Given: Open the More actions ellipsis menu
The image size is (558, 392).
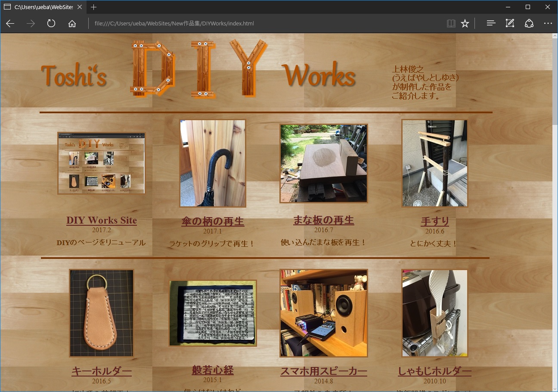Looking at the screenshot, I should [548, 23].
